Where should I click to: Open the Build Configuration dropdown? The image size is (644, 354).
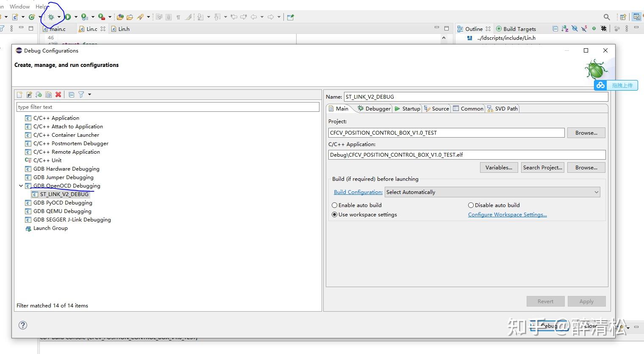coord(492,192)
